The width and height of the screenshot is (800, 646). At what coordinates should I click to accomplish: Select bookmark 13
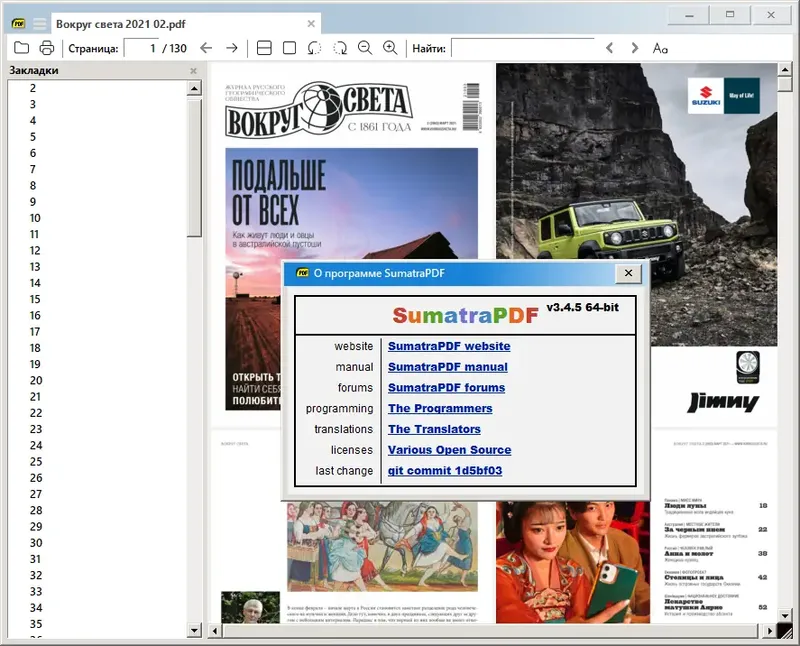coord(35,267)
